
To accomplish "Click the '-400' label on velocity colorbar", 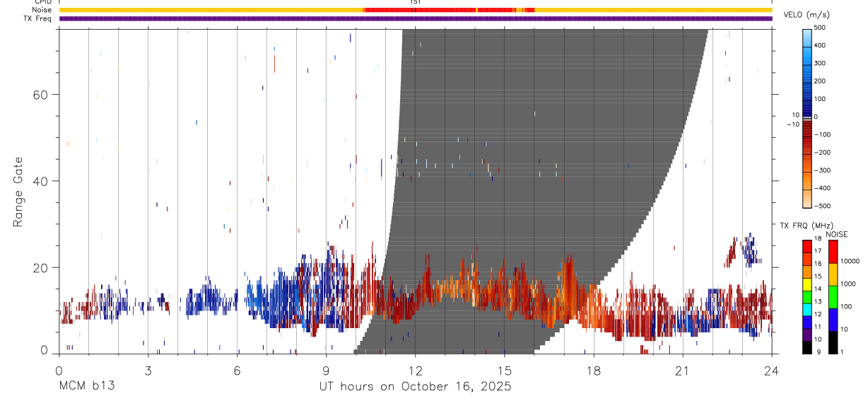I will pyautogui.click(x=821, y=188).
